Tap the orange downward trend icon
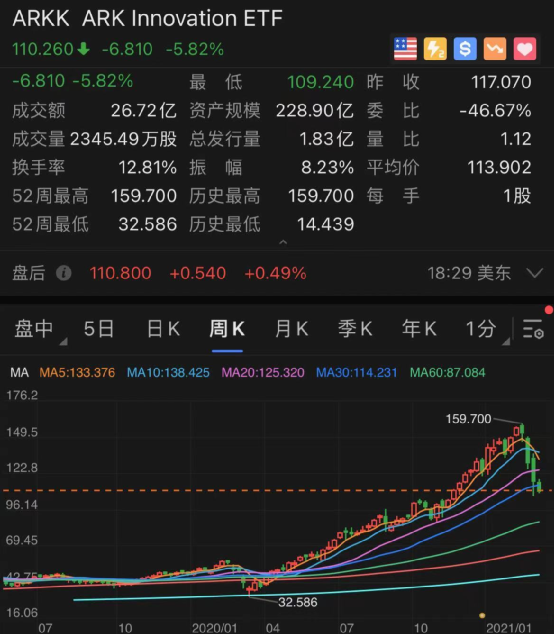 (x=495, y=49)
